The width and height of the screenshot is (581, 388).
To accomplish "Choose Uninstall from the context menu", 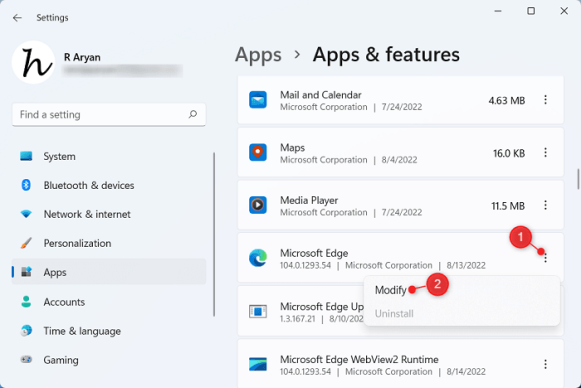I will coord(394,314).
